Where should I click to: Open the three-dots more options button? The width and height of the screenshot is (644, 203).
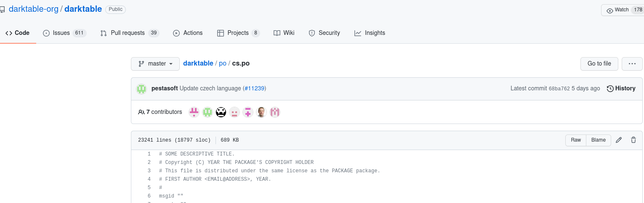(632, 64)
